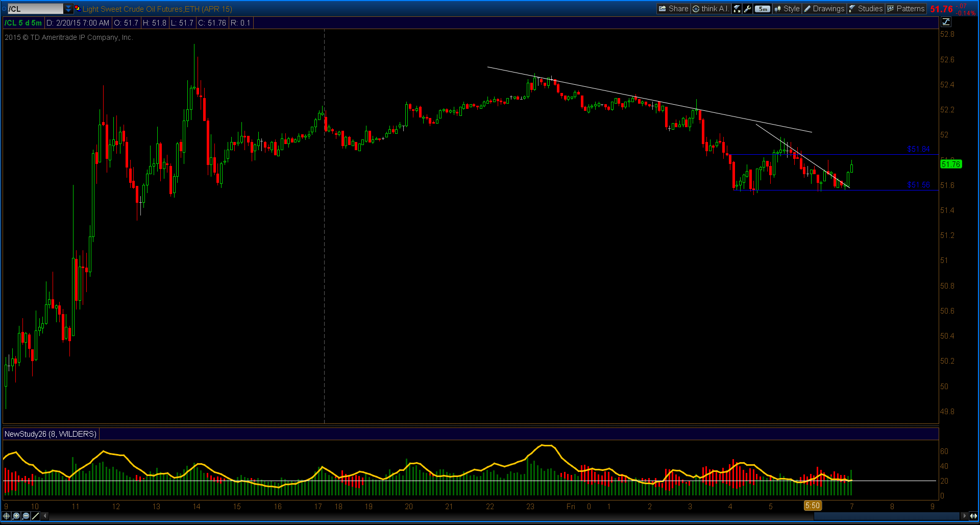The height and width of the screenshot is (525, 980).
Task: Click the R: 0.1 range value
Action: click(240, 23)
